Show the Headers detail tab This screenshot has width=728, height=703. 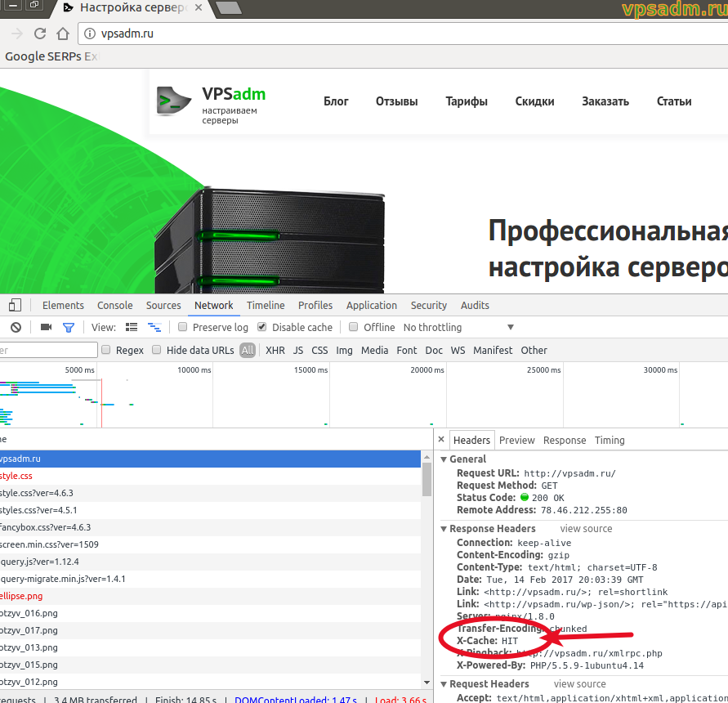(471, 440)
